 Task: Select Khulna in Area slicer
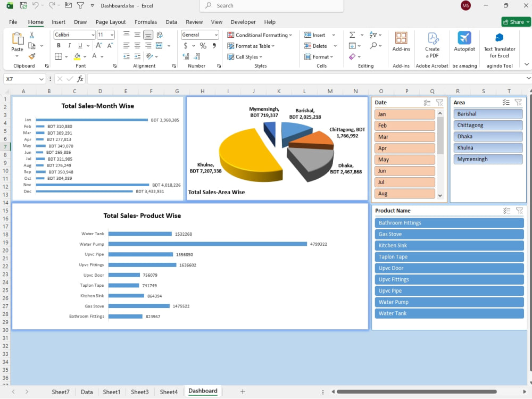(x=488, y=148)
